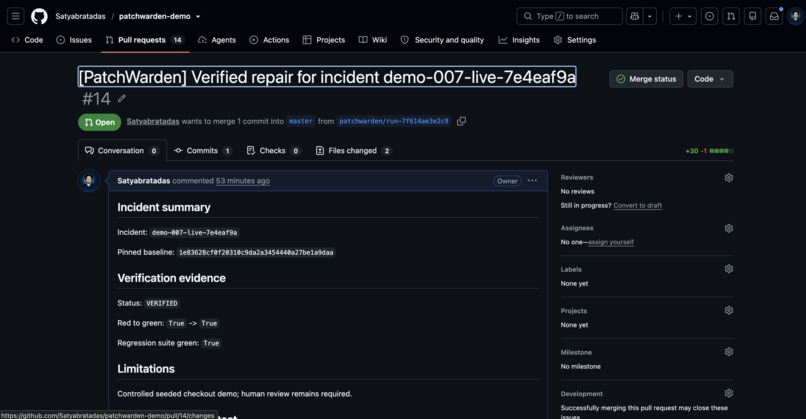
Task: Open the Insights tab
Action: tap(519, 40)
